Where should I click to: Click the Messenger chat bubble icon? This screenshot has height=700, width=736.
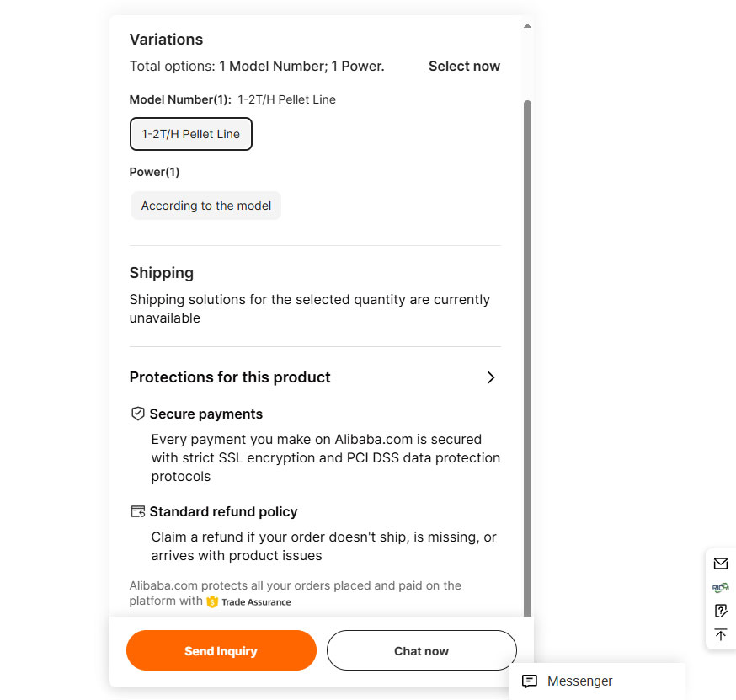click(530, 681)
